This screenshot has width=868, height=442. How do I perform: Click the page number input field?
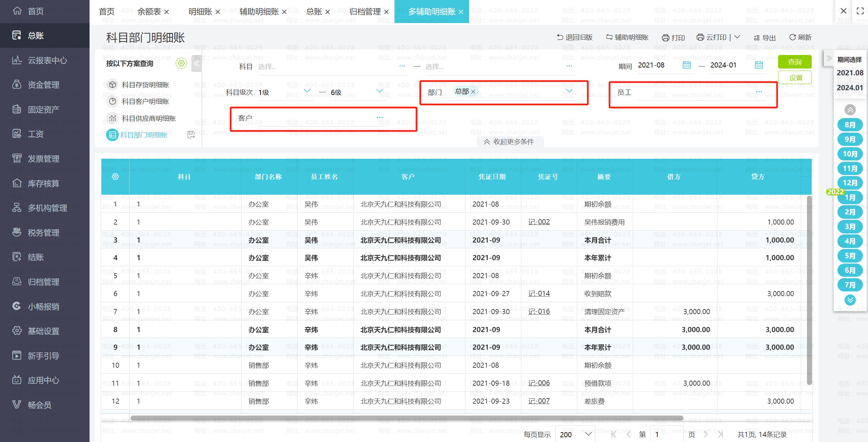(667, 435)
